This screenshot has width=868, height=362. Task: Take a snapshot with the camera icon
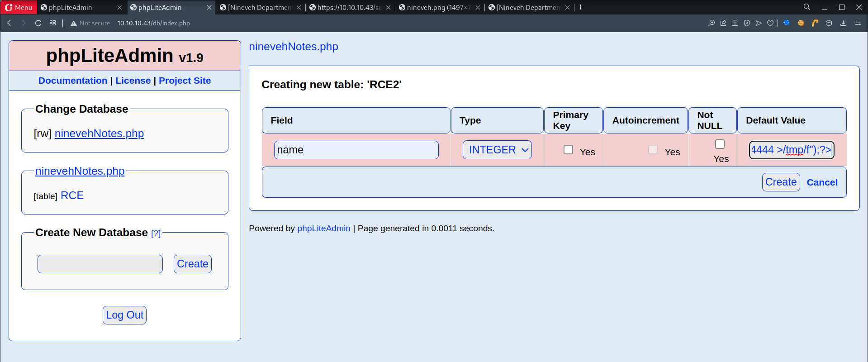coord(735,23)
